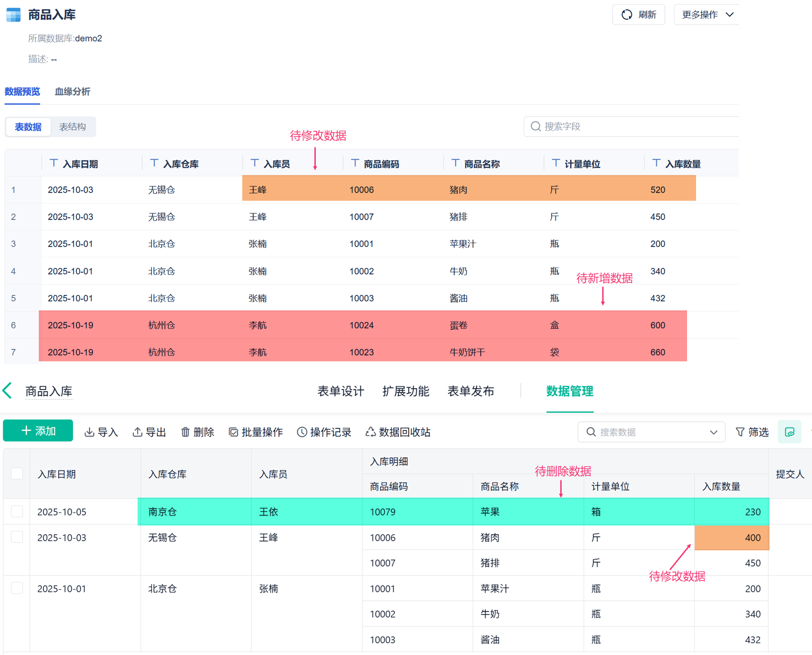Screen dimensions: 812x655
Task: Select the 表结构 toggle view
Action: pos(73,127)
